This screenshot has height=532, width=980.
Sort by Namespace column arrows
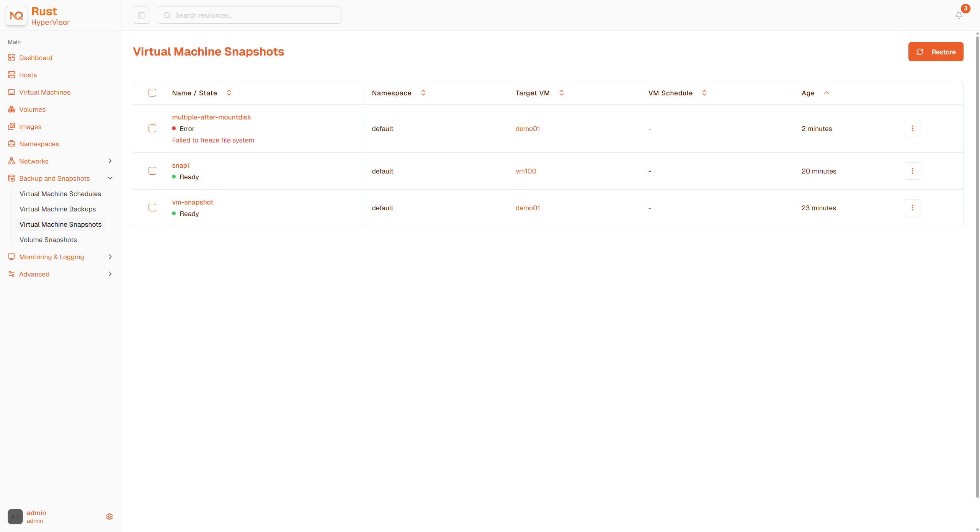(423, 93)
